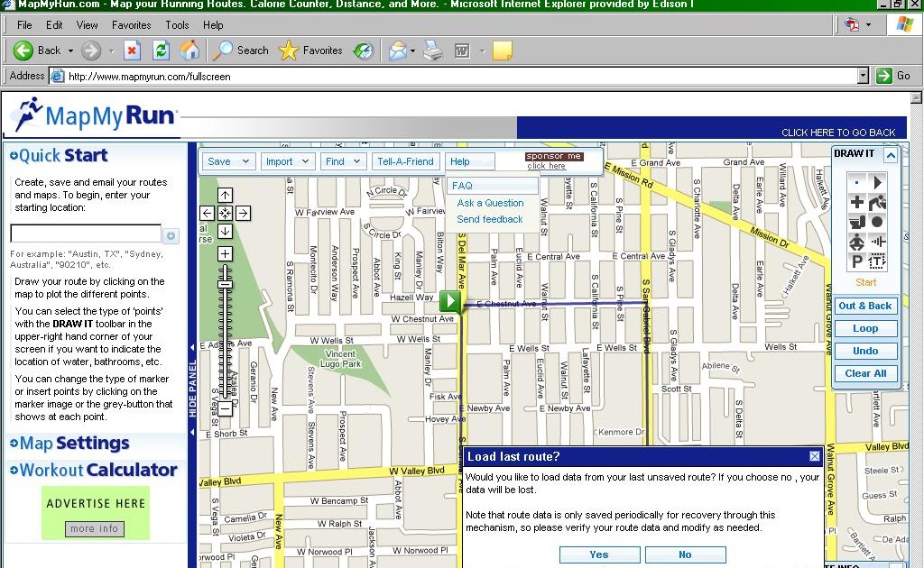Open the Tools menu
This screenshot has height=568, width=924.
pyautogui.click(x=177, y=25)
